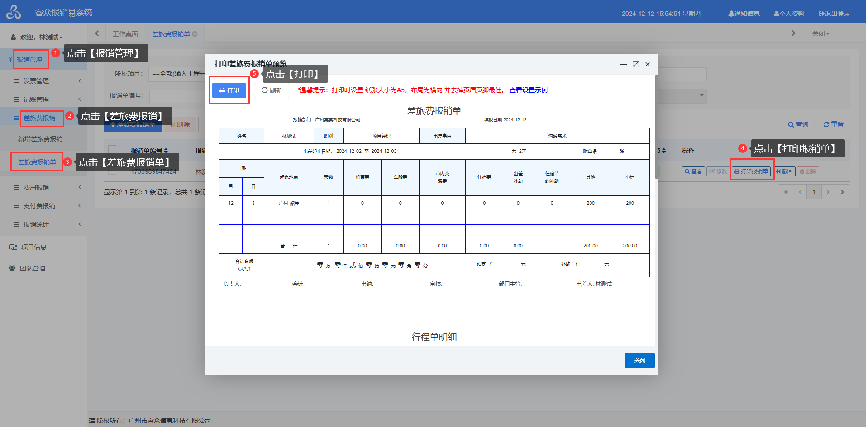
Task: Click the vertical scrollbar of preview dialog
Action: tap(657, 127)
